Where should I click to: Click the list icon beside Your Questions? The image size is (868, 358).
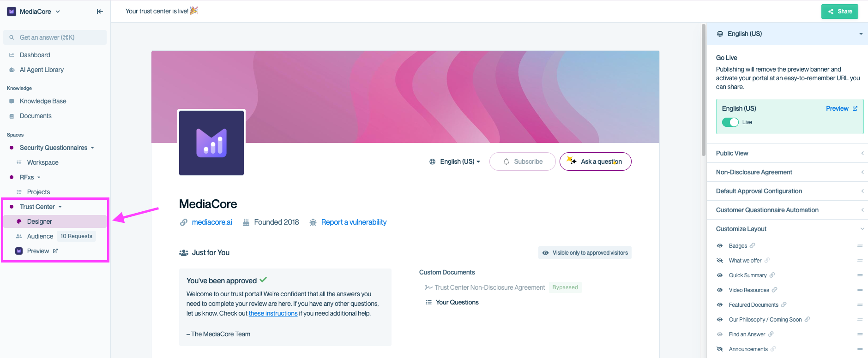428,302
